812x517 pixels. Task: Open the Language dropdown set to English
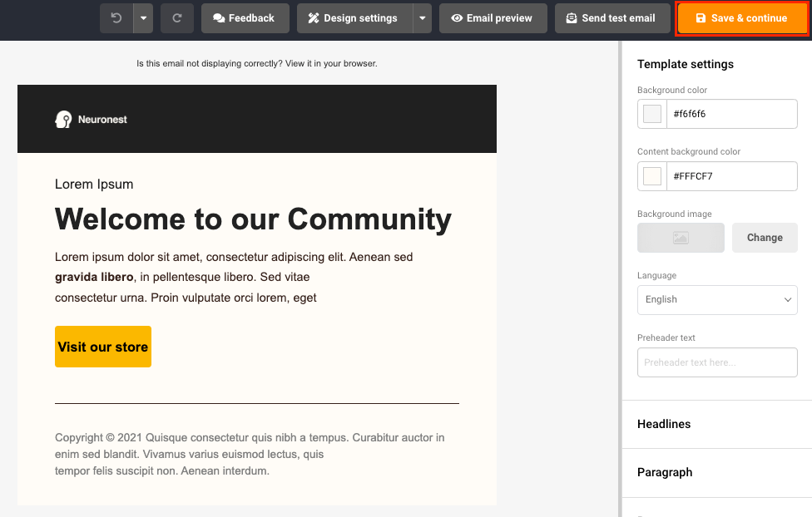[x=717, y=299]
